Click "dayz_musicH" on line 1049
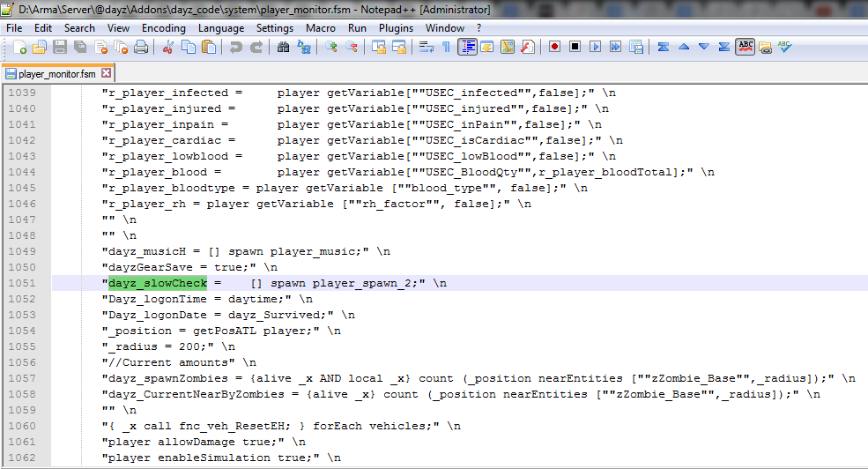The height and width of the screenshot is (469, 868). [x=147, y=251]
